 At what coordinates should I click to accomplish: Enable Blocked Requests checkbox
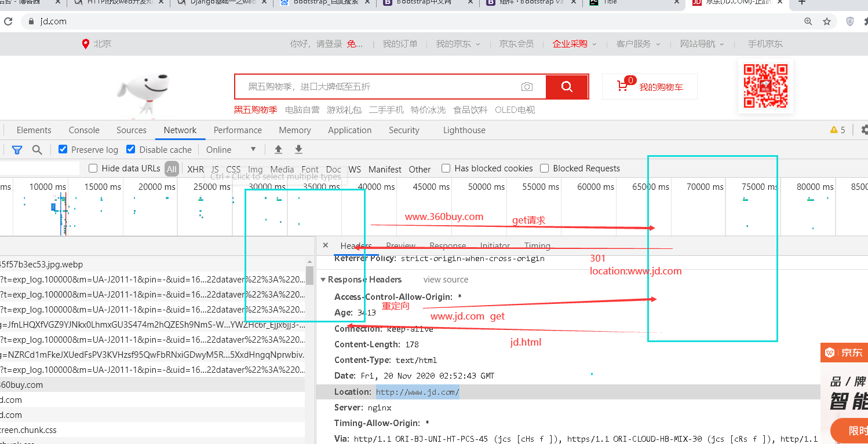pos(545,168)
